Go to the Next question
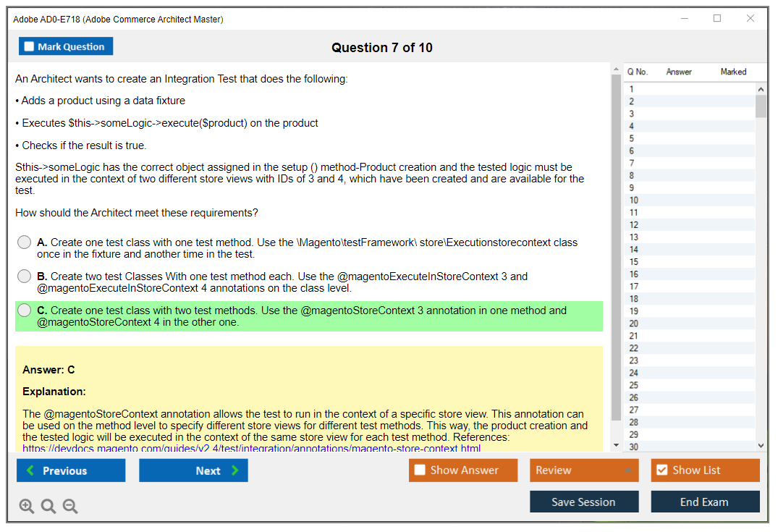This screenshot has height=532, width=778. [193, 470]
